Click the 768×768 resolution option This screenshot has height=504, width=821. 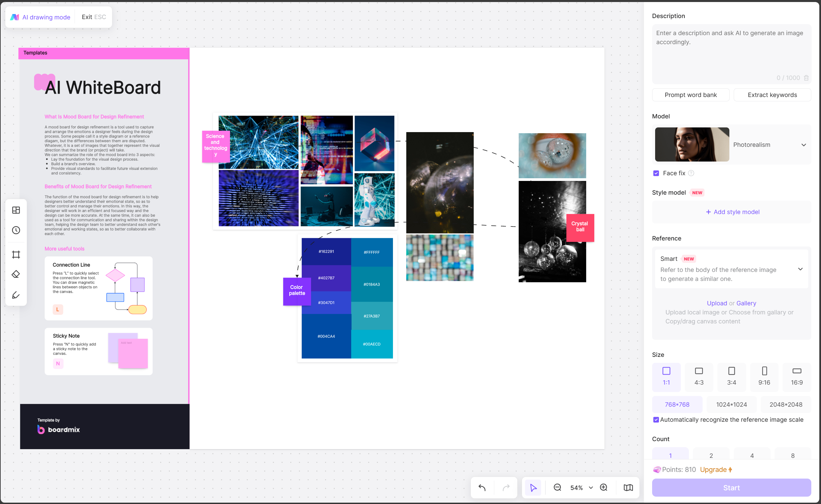(677, 404)
